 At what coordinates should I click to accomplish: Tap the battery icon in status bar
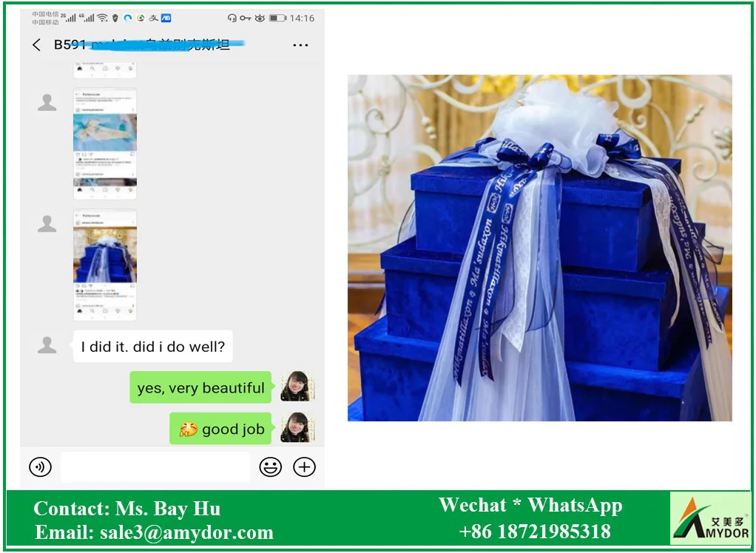tap(277, 18)
